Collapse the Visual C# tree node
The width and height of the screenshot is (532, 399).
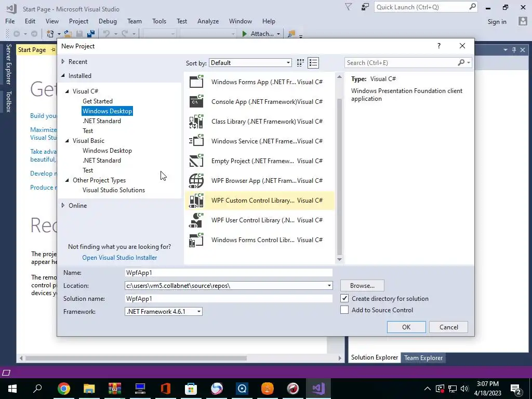point(67,91)
